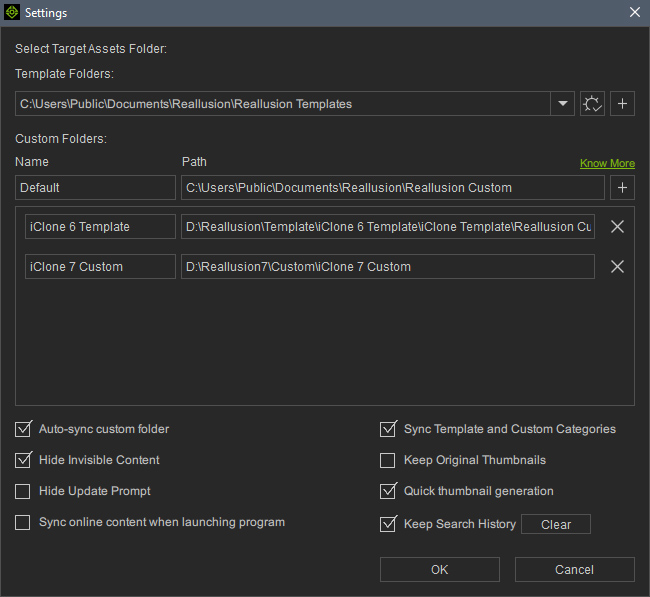This screenshot has height=597, width=650.
Task: Edit the iClone 6 Template name field
Action: (x=100, y=226)
